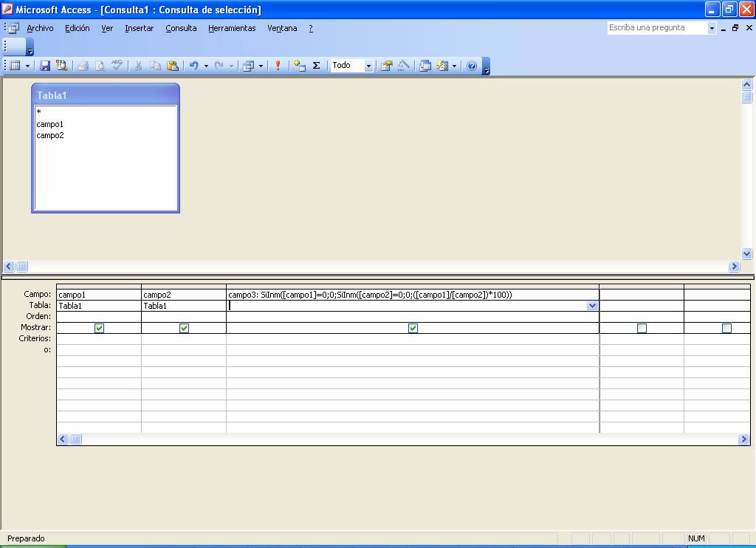Open the Edición menu
The height and width of the screenshot is (548, 756).
[x=77, y=28]
